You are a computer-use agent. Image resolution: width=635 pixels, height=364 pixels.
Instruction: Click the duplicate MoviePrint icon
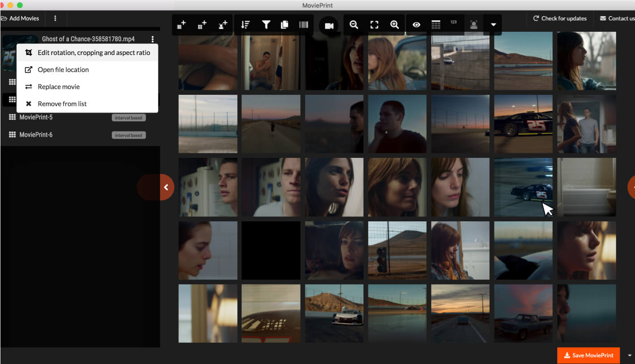coord(284,25)
